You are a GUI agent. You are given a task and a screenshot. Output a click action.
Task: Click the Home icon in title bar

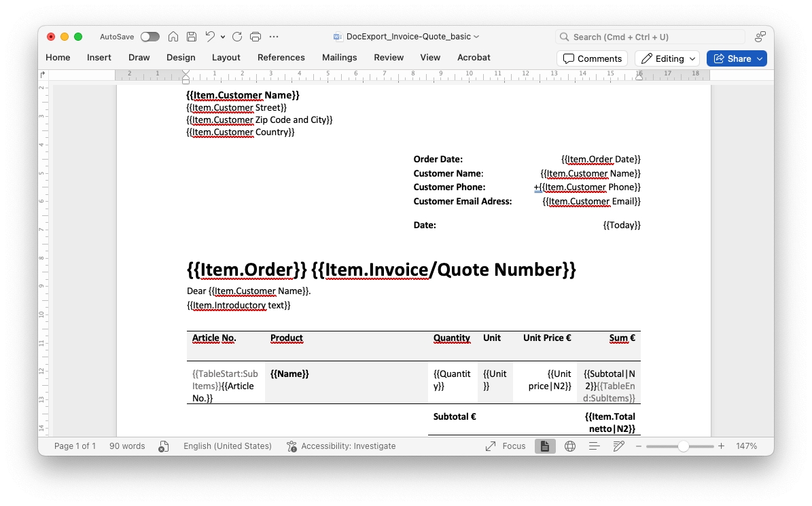pos(173,37)
